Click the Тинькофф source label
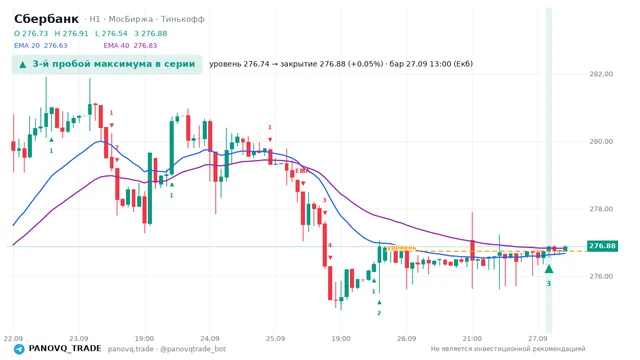This screenshot has height=360, width=640. pos(182,19)
